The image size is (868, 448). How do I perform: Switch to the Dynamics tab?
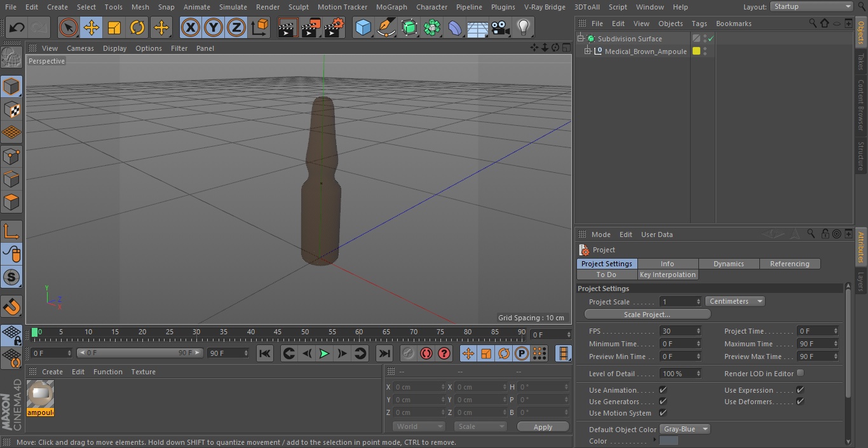pyautogui.click(x=729, y=264)
